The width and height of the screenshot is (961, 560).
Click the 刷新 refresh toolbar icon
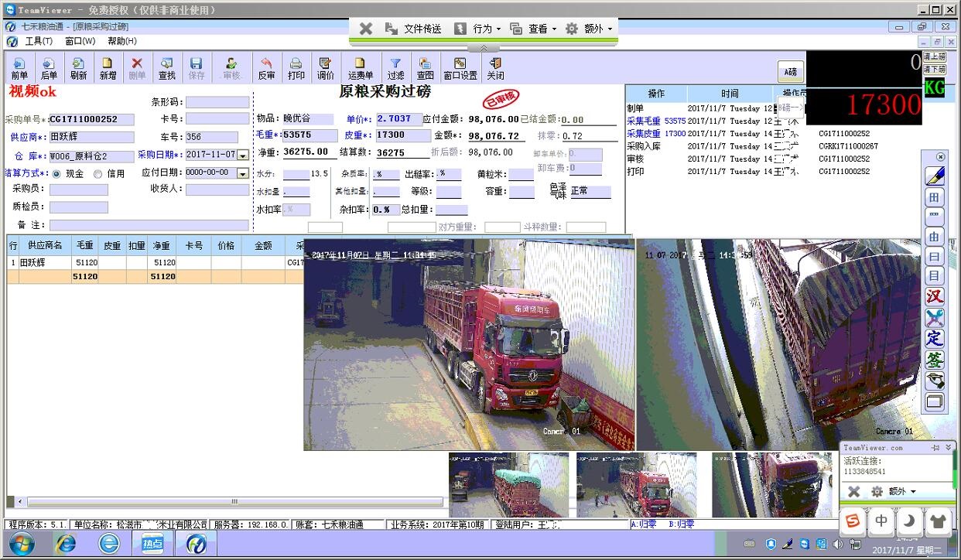coord(78,68)
